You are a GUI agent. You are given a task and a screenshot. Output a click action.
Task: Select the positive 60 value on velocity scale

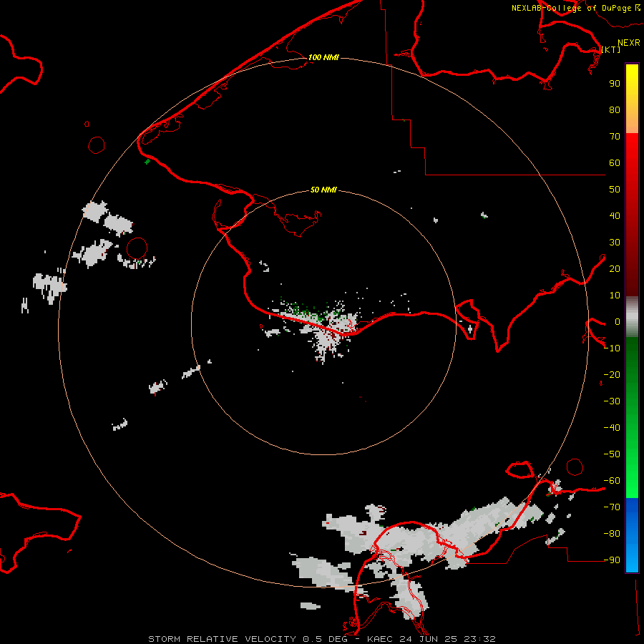click(x=615, y=163)
